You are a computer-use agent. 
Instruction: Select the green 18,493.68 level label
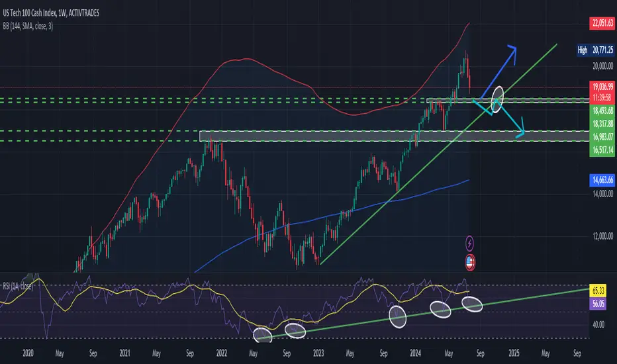(x=602, y=111)
